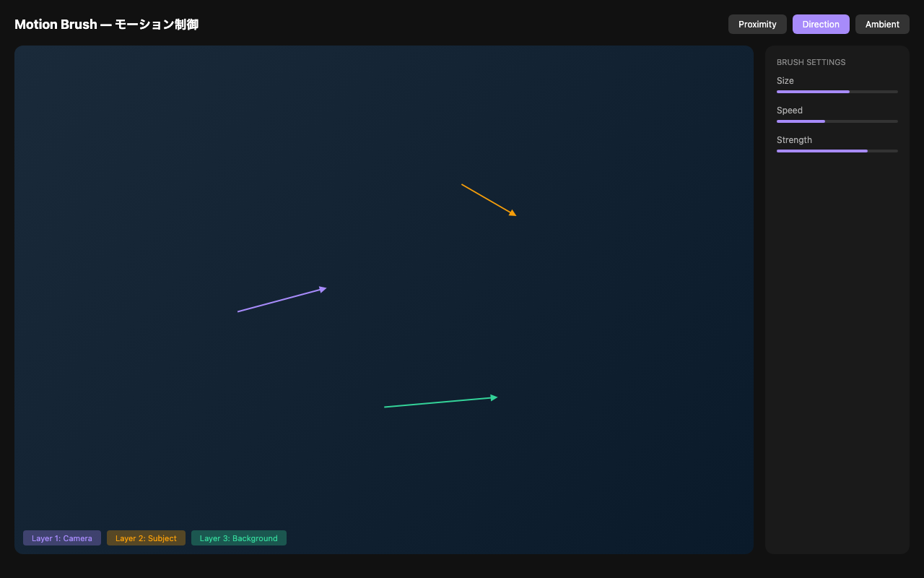
Task: Select the purple arrow's tail end
Action: click(238, 311)
